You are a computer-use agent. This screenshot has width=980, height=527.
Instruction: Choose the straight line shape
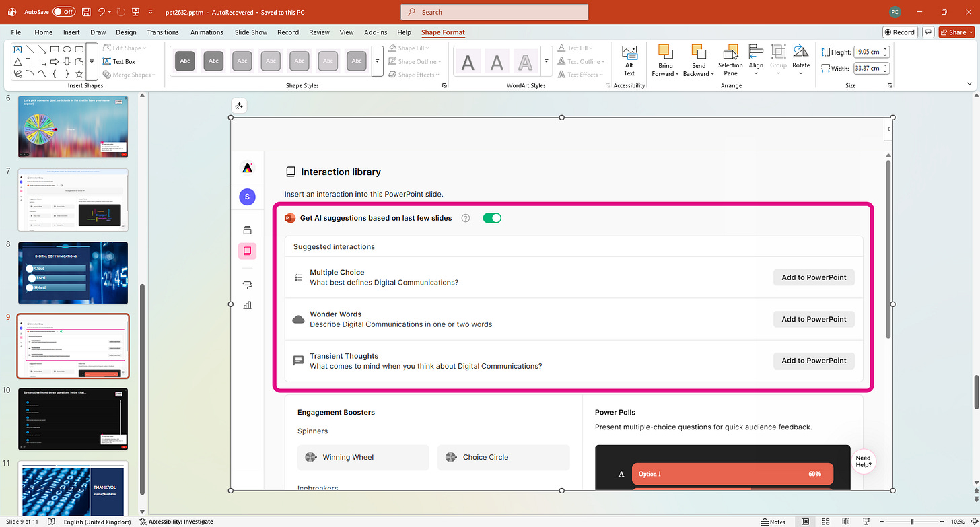[30, 49]
